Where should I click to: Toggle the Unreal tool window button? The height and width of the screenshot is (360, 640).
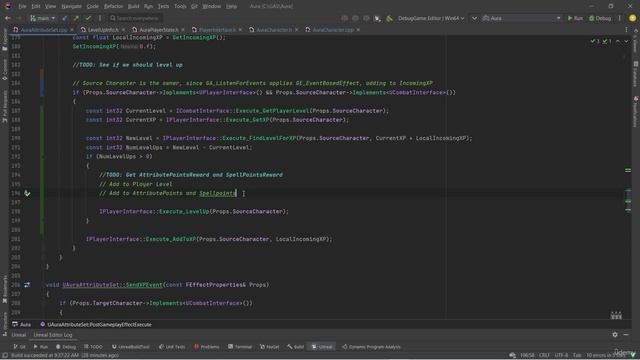322,347
